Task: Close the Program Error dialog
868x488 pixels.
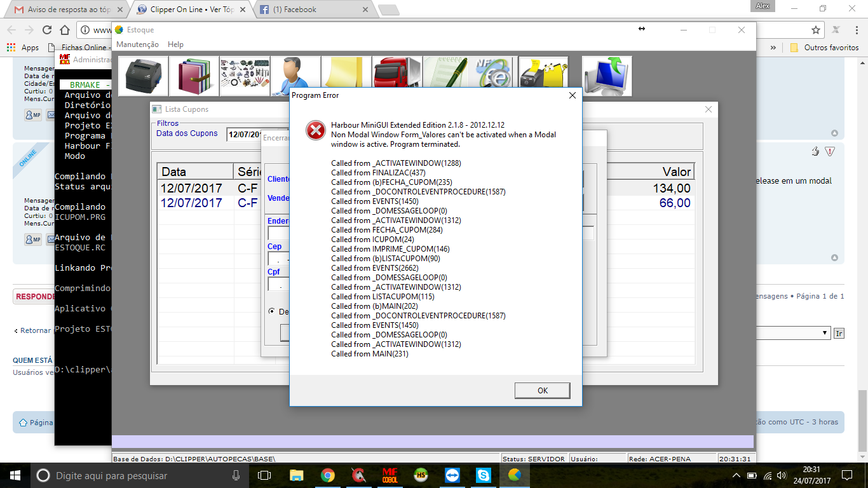Action: 572,95
